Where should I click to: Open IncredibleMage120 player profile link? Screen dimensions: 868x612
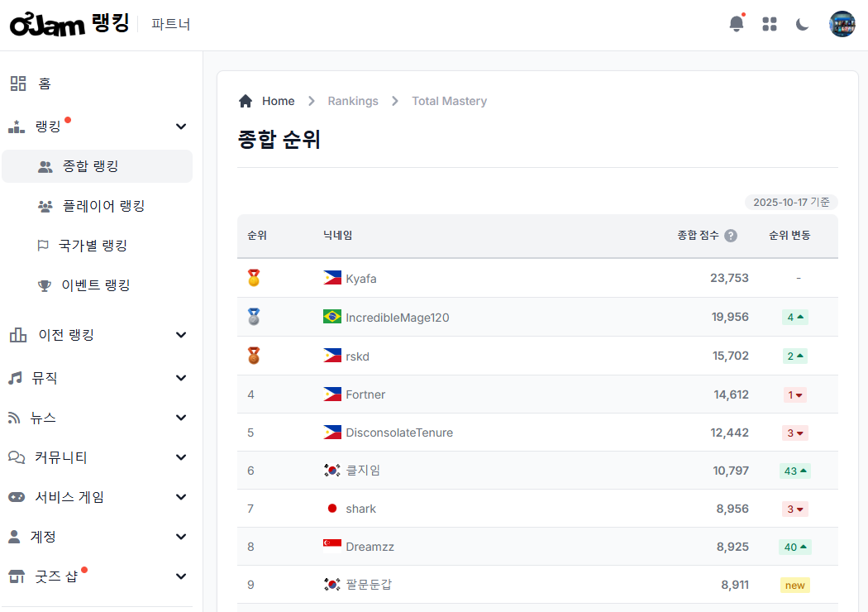coord(397,318)
